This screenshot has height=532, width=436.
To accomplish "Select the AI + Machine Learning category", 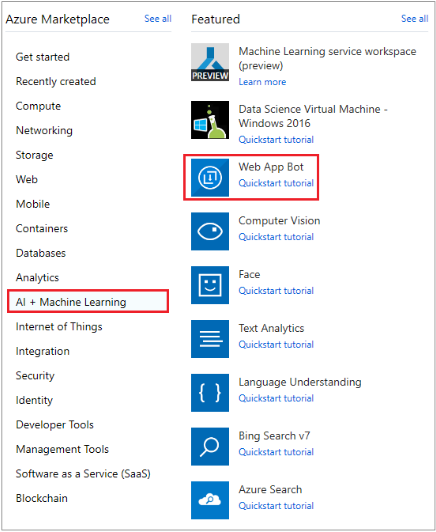I will [88, 301].
